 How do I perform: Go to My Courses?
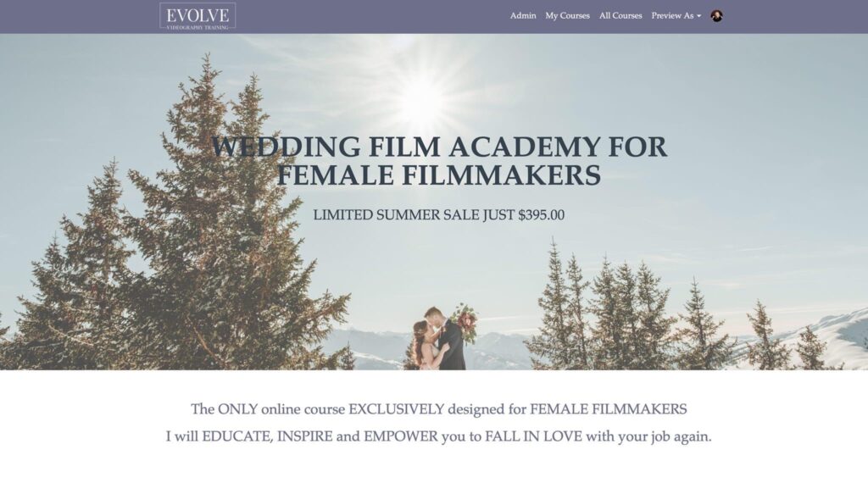coord(567,16)
